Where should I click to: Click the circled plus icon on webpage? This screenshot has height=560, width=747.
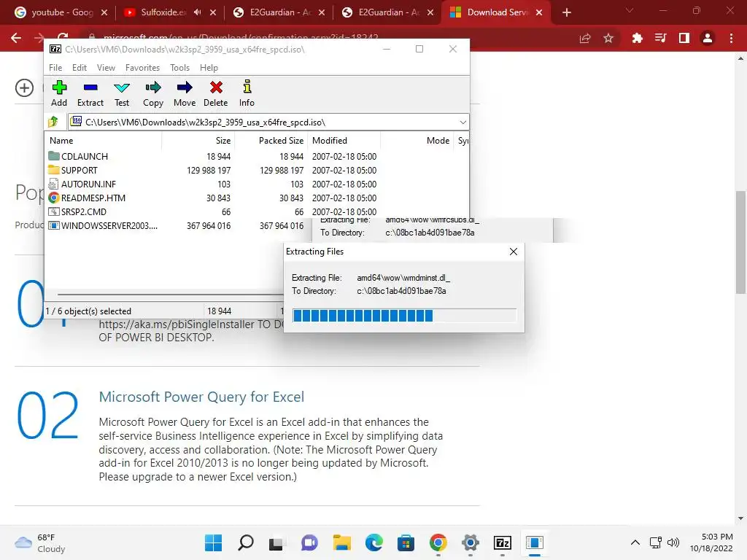(24, 87)
